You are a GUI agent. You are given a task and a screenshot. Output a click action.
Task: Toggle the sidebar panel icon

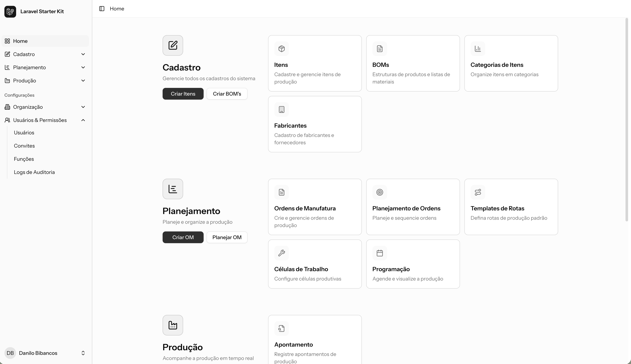[x=102, y=9]
